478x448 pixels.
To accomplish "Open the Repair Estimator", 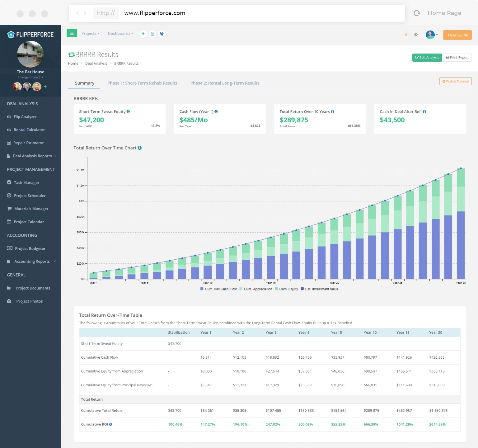I will pyautogui.click(x=28, y=143).
